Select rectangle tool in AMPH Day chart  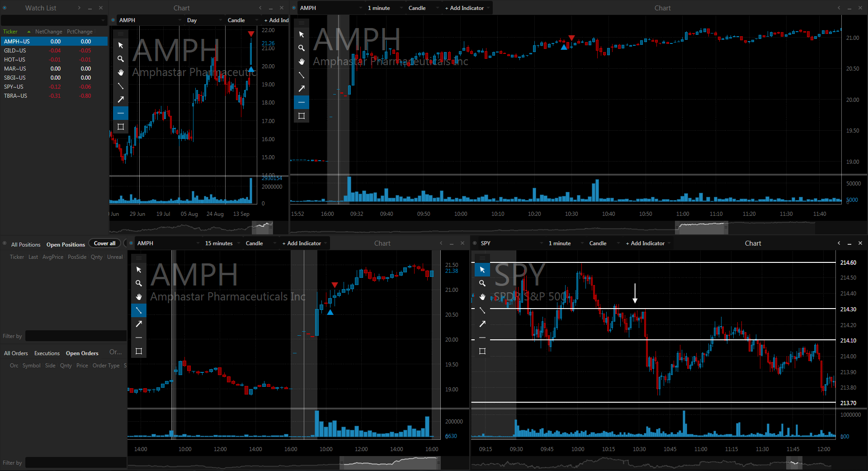pyautogui.click(x=121, y=127)
